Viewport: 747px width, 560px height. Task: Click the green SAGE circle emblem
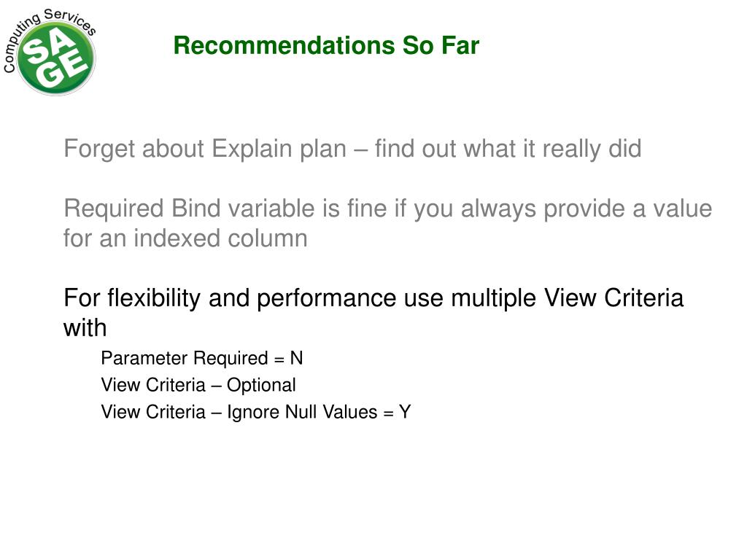56,58
